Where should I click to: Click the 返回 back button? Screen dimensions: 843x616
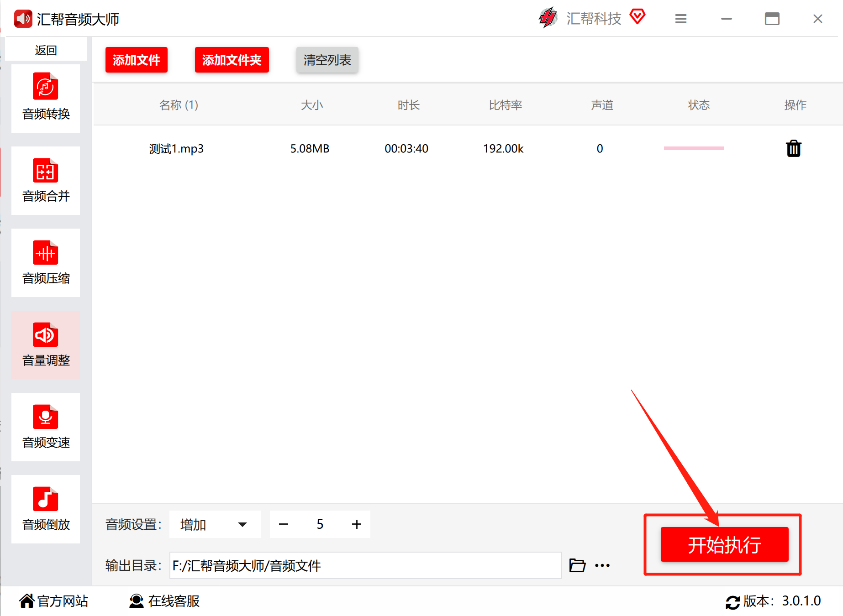pyautogui.click(x=46, y=50)
